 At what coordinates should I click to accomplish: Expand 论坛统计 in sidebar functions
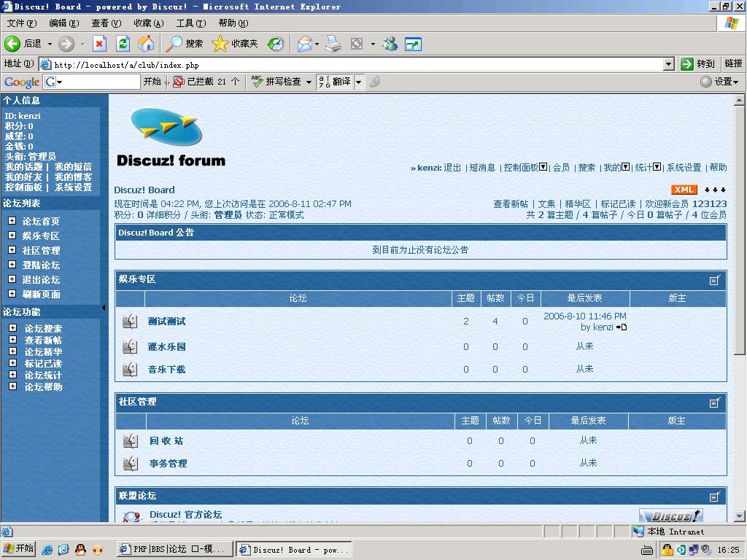(x=13, y=375)
